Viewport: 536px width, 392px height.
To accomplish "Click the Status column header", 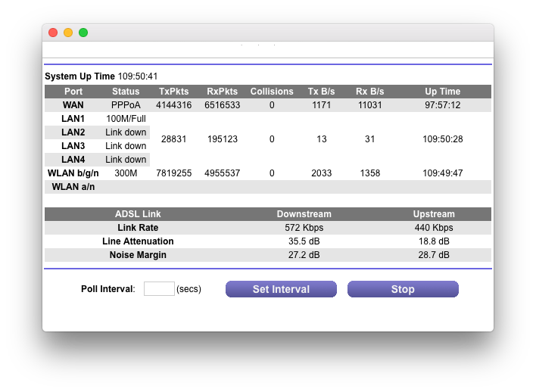I will (x=126, y=92).
